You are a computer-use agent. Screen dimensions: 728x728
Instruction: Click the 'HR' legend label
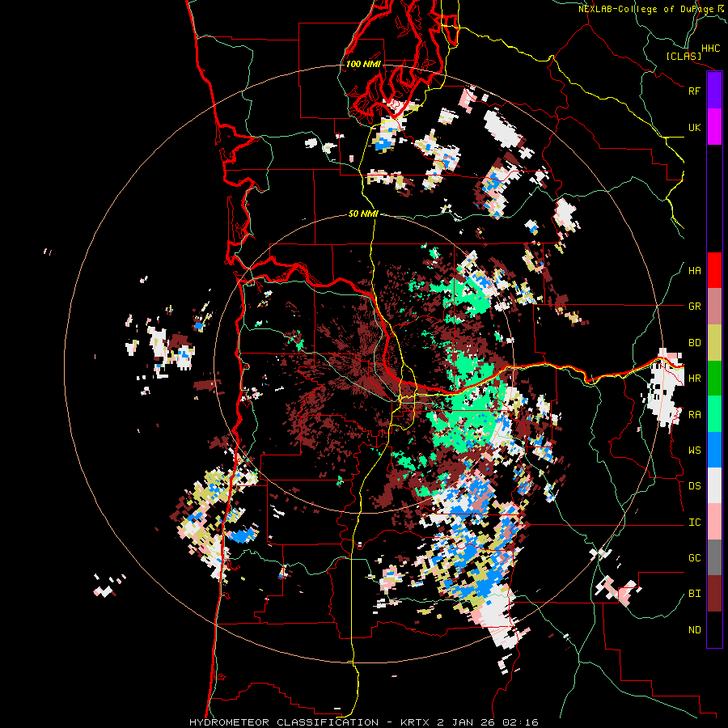tap(694, 379)
